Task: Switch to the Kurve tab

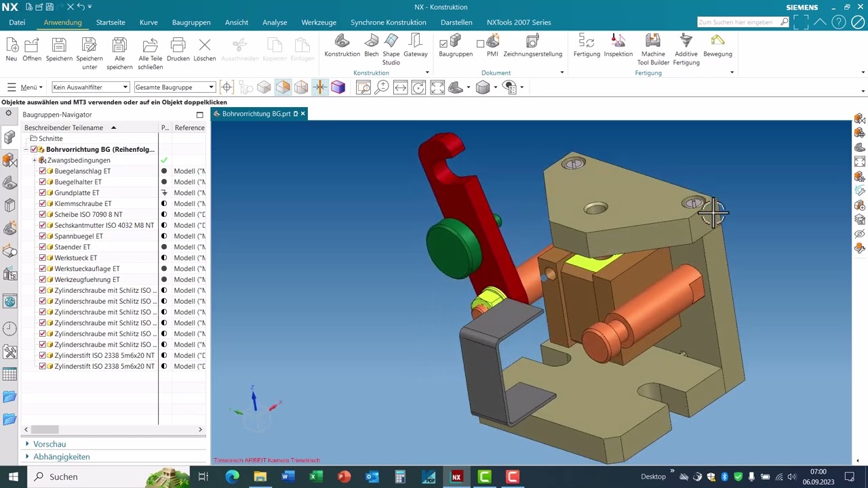Action: click(x=149, y=22)
